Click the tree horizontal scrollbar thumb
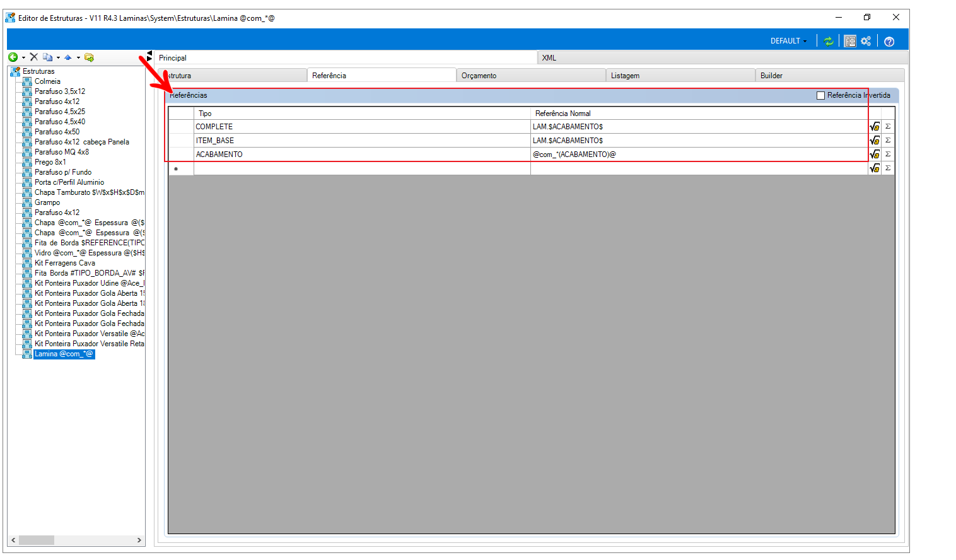The height and width of the screenshot is (560, 956). [x=37, y=540]
